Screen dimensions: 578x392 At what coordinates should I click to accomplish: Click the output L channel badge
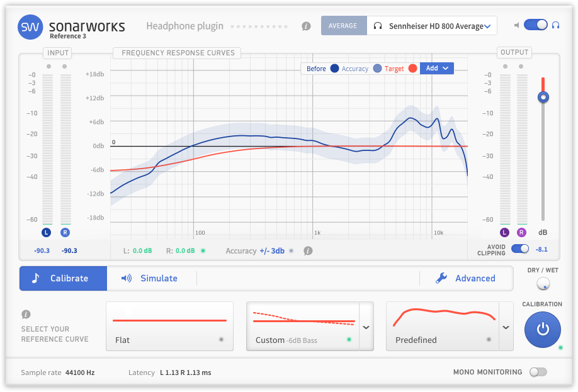[504, 232]
